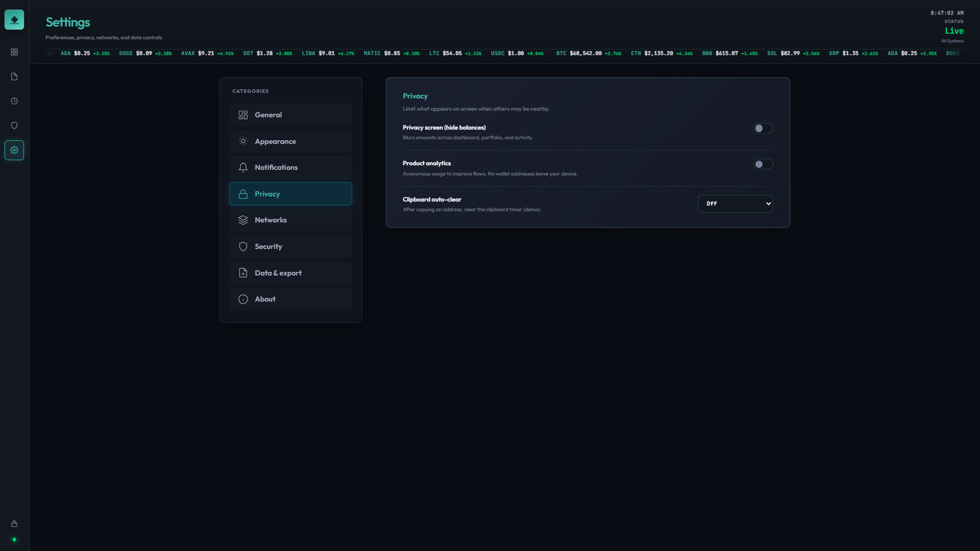
Task: Enable the Privacy screen hide balances toggle
Action: click(x=763, y=129)
